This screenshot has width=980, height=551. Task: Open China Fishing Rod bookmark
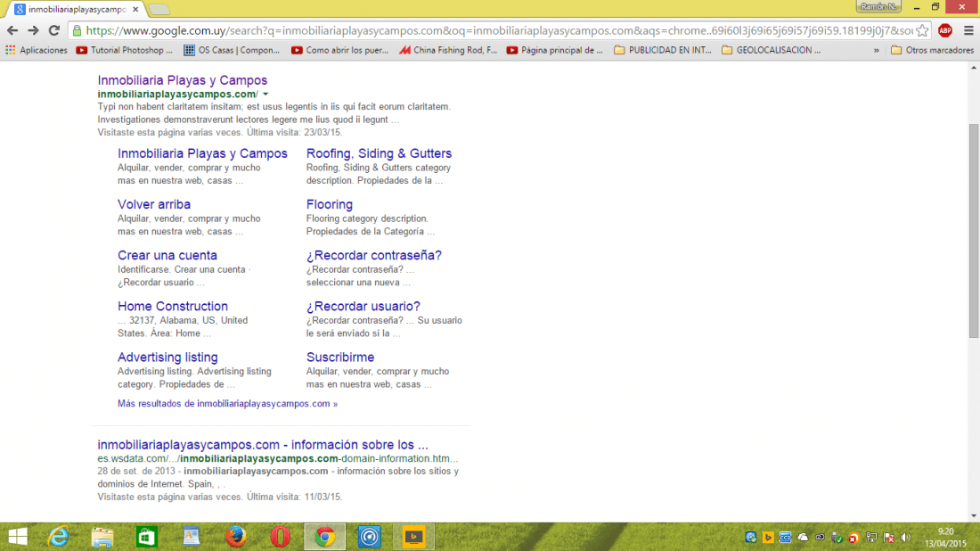(448, 50)
